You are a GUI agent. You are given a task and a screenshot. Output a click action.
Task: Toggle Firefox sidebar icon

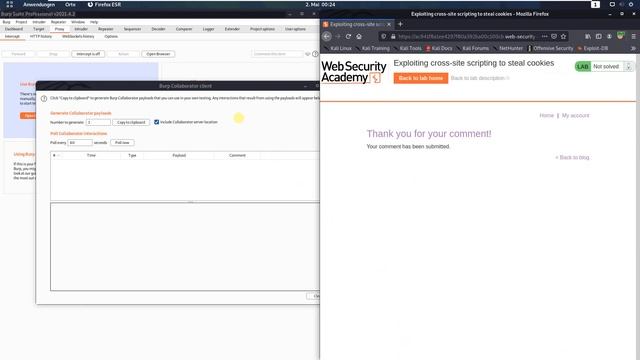tap(598, 36)
